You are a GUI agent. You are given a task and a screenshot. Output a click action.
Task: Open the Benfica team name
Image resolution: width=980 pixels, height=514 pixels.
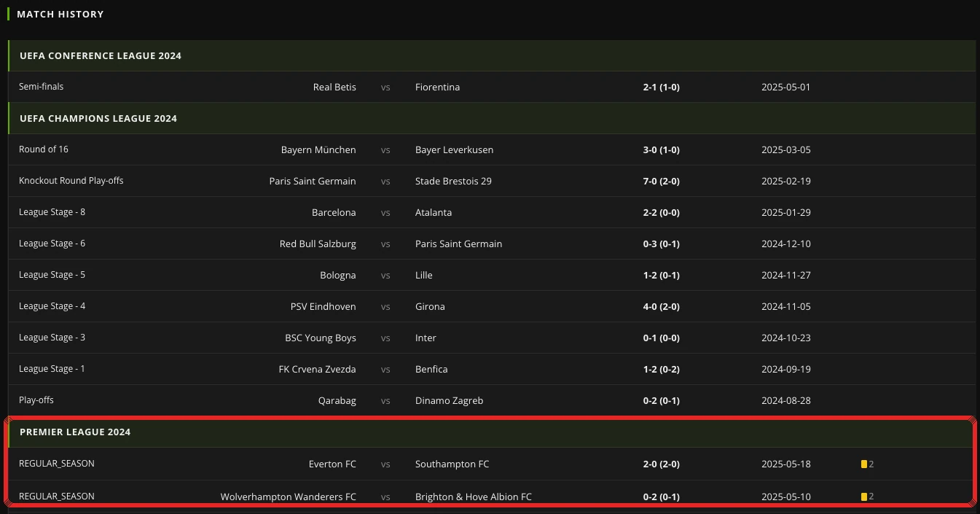pyautogui.click(x=431, y=369)
